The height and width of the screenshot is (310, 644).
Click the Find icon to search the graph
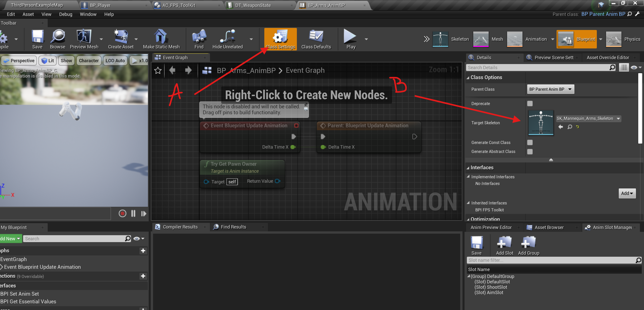(199, 39)
